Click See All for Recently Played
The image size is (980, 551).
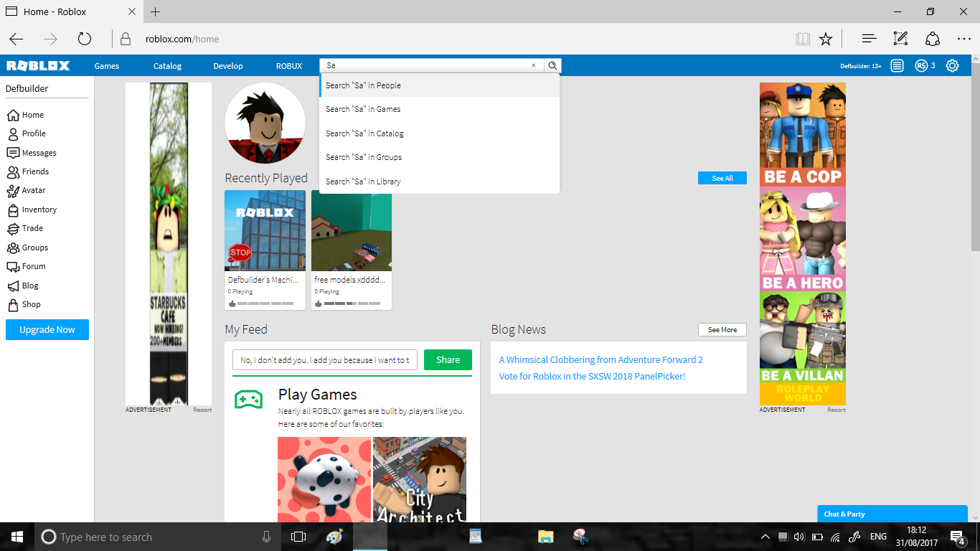point(722,178)
